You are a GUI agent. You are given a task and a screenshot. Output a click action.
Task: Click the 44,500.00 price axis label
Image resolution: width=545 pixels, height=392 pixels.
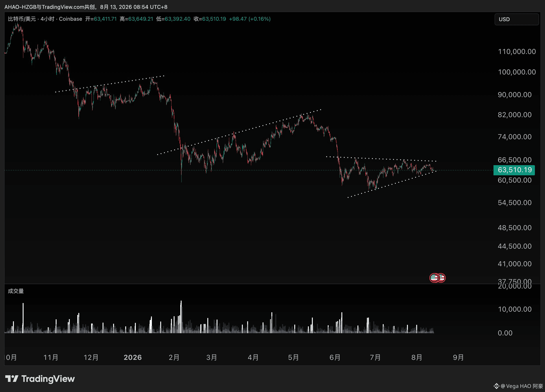[514, 246]
